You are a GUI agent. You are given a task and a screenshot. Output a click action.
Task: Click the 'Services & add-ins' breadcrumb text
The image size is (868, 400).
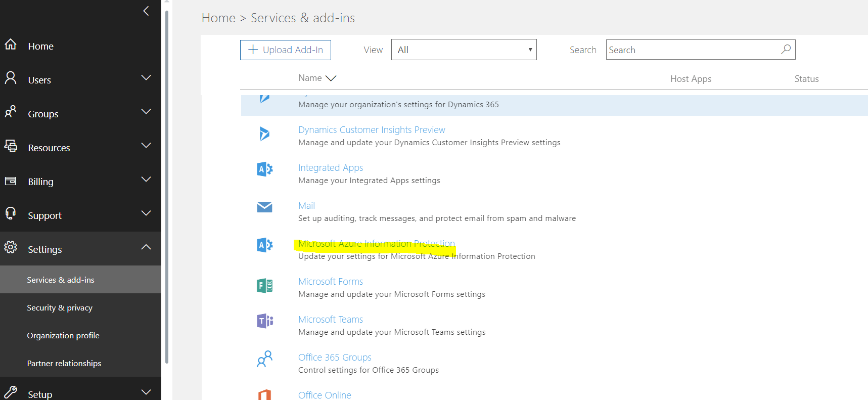pos(303,18)
